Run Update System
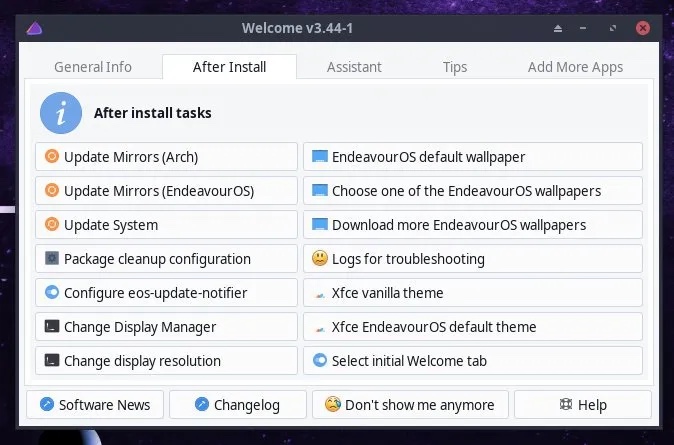The height and width of the screenshot is (445, 674). click(x=166, y=225)
